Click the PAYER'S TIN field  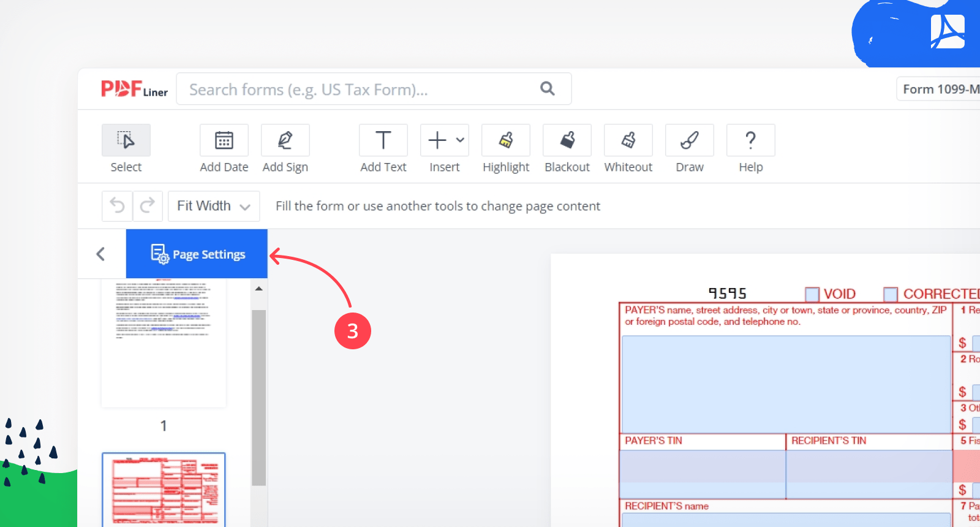click(703, 474)
